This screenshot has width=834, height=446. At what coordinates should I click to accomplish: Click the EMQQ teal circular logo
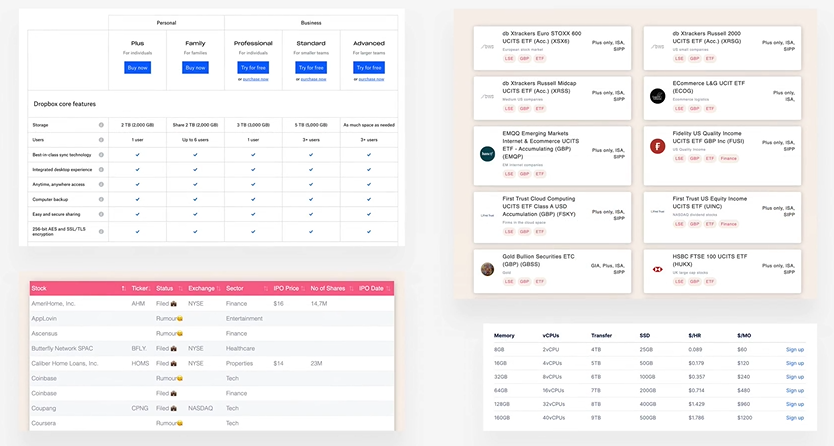pyautogui.click(x=487, y=154)
